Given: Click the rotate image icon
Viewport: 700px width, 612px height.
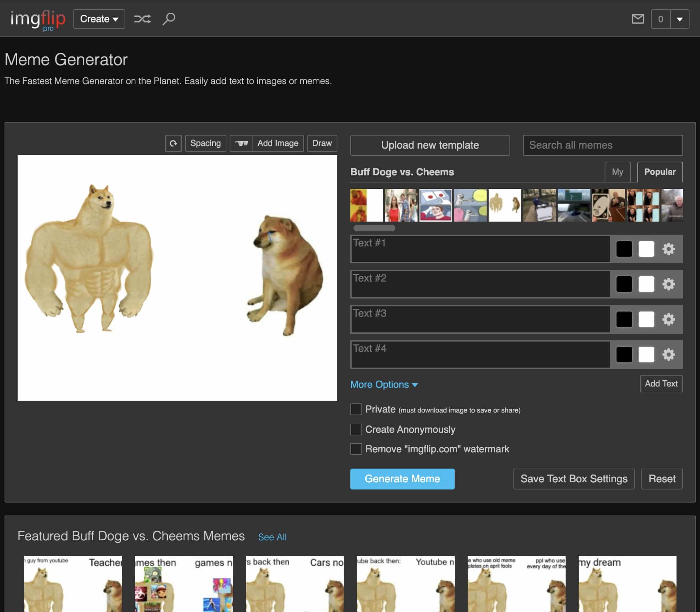Looking at the screenshot, I should coord(173,143).
